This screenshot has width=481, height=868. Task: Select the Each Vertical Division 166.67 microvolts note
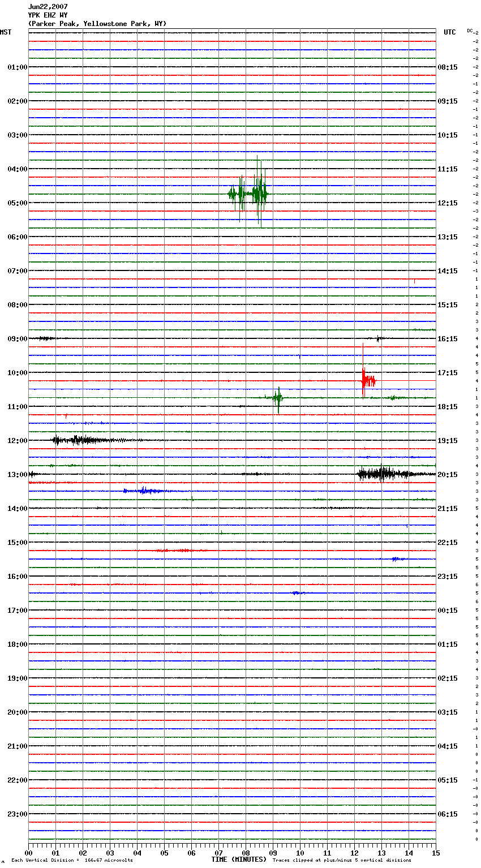tap(72, 860)
